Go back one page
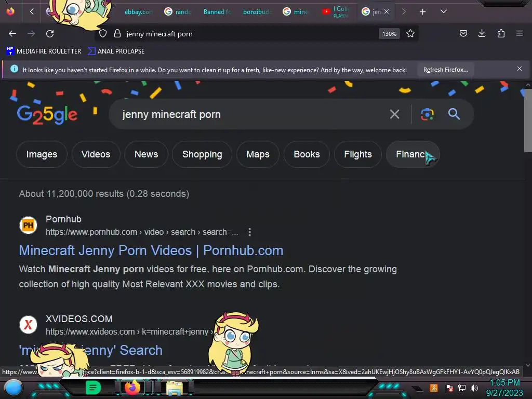The image size is (532, 399). 12,34
